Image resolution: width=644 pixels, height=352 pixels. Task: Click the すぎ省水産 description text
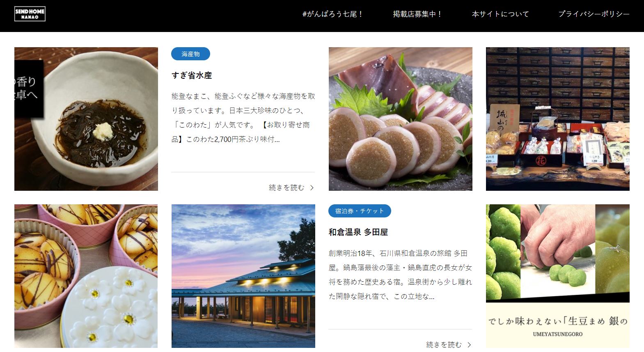(243, 118)
